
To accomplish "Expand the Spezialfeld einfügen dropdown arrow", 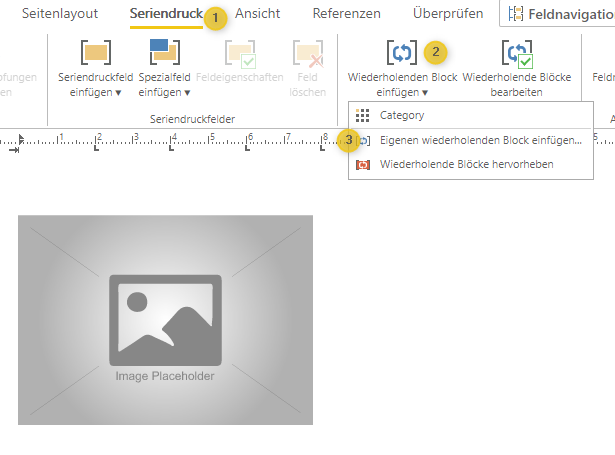I will pos(186,92).
